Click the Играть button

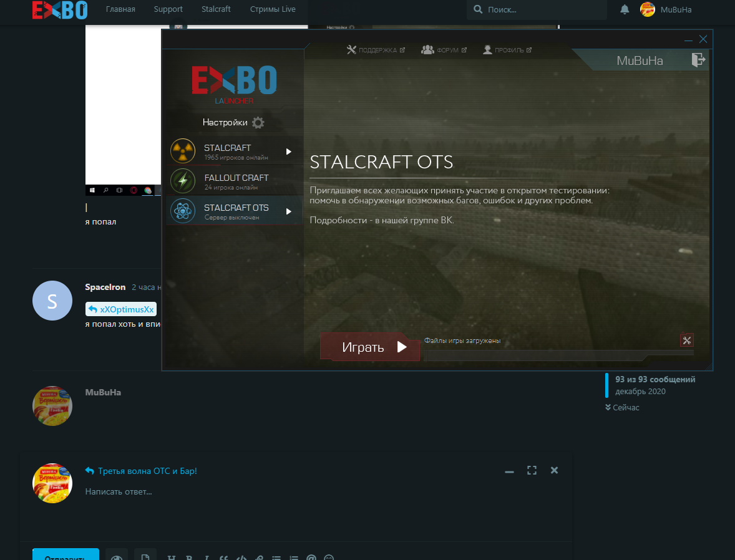click(370, 347)
